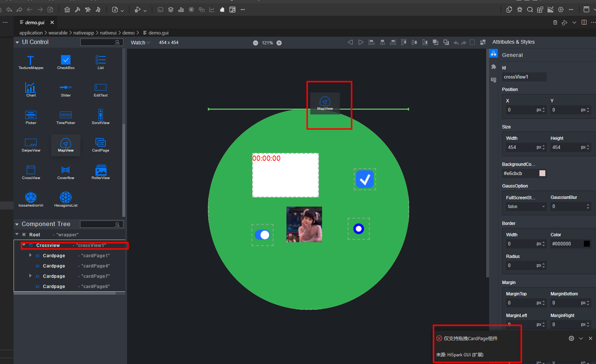Choose the HexagonsList control icon
This screenshot has height=364, width=596.
coord(66,198)
